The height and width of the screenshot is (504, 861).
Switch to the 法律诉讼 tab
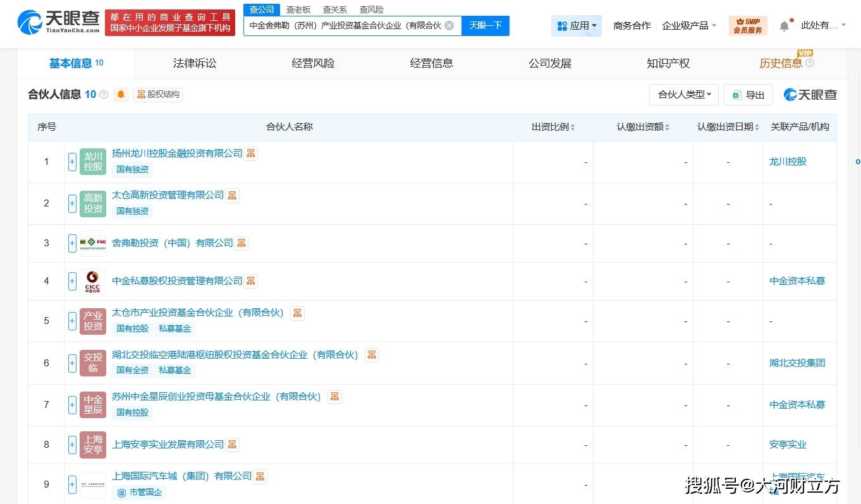[x=195, y=63]
